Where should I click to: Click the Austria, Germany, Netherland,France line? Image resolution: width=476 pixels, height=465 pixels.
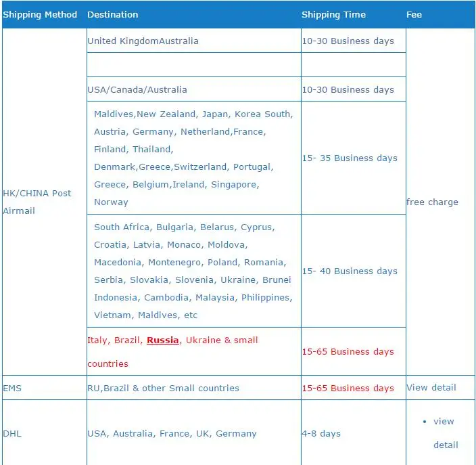(180, 131)
